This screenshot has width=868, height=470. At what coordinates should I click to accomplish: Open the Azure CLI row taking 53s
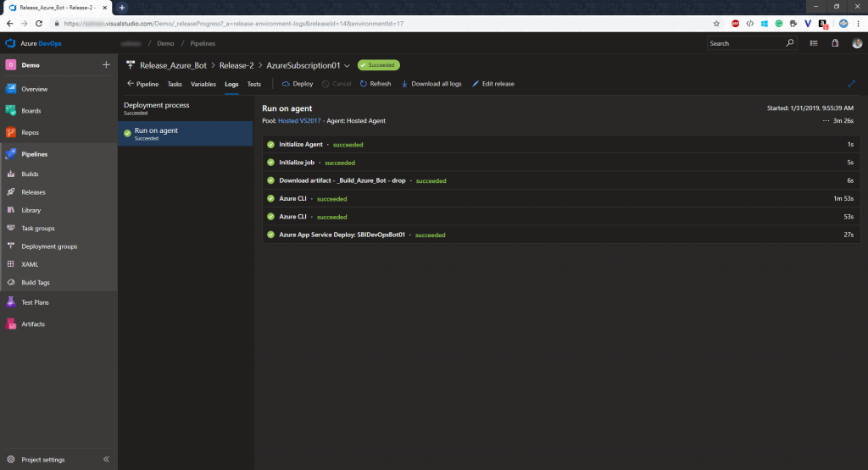tap(561, 217)
